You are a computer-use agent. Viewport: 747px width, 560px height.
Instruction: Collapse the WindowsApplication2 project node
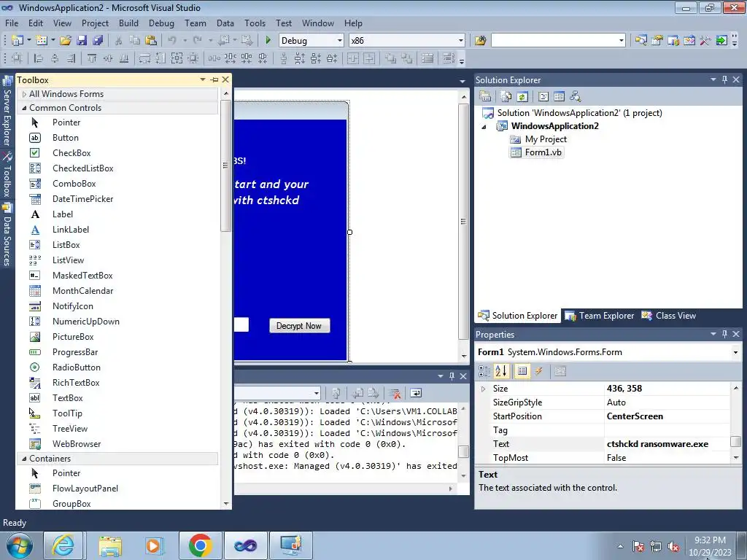pyautogui.click(x=484, y=127)
